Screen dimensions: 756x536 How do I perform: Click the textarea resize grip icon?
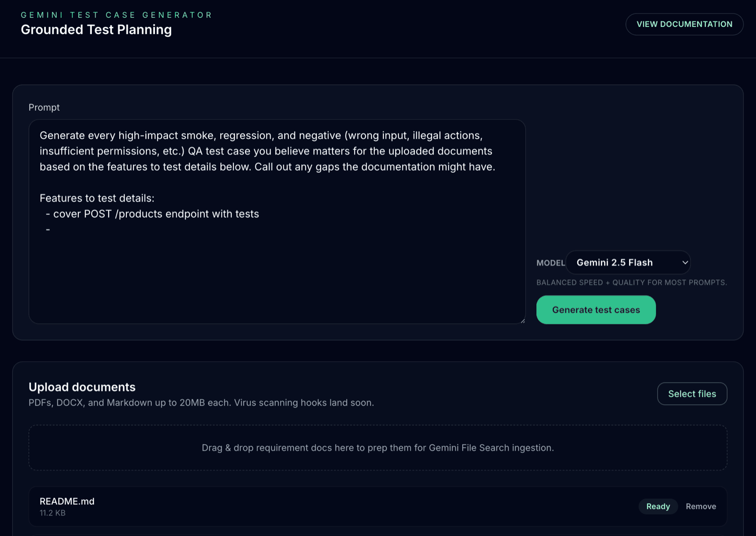pos(522,320)
